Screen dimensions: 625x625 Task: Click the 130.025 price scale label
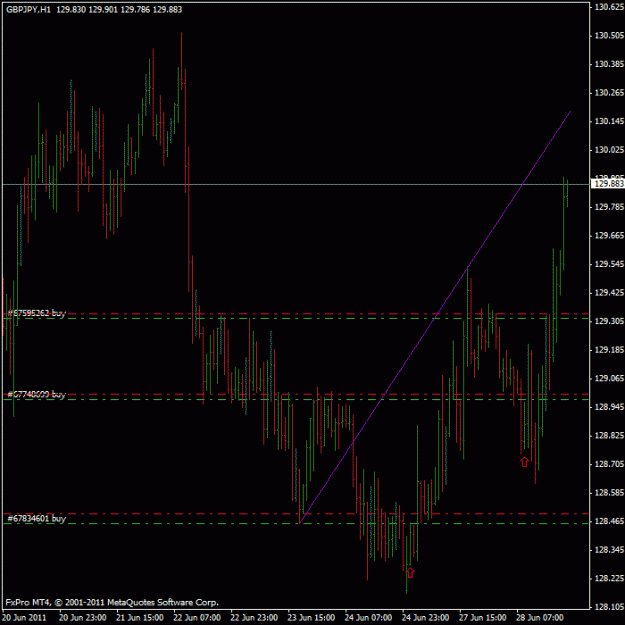click(x=609, y=150)
